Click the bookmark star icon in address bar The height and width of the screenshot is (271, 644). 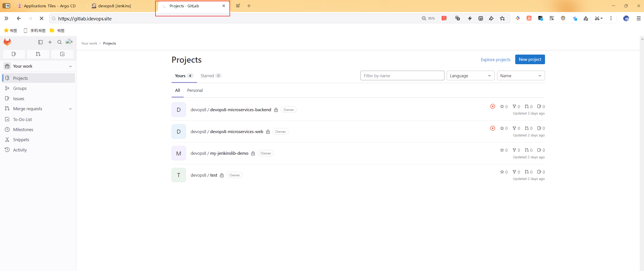(x=502, y=18)
